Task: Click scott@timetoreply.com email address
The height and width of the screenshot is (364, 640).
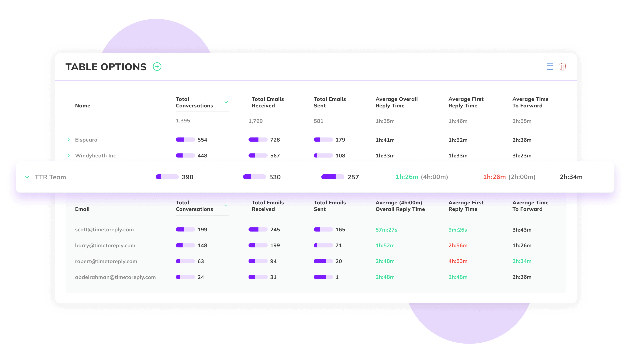Action: 104,229
